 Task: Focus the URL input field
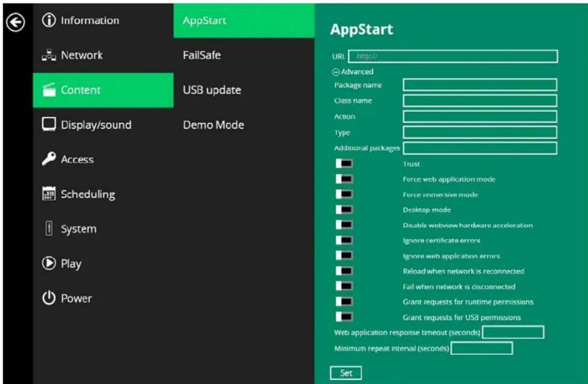coord(453,56)
